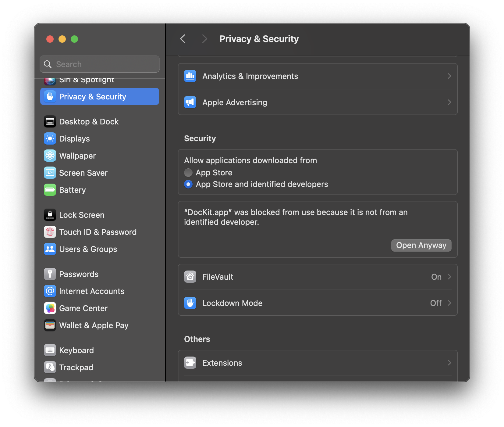
Task: Select the App Store radio button
Action: pos(188,172)
